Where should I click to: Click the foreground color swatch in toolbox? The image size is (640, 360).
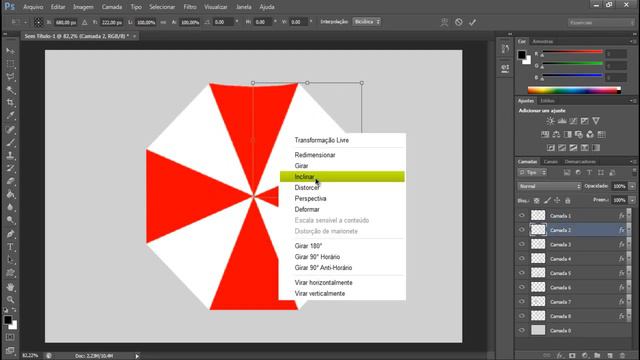(8, 320)
